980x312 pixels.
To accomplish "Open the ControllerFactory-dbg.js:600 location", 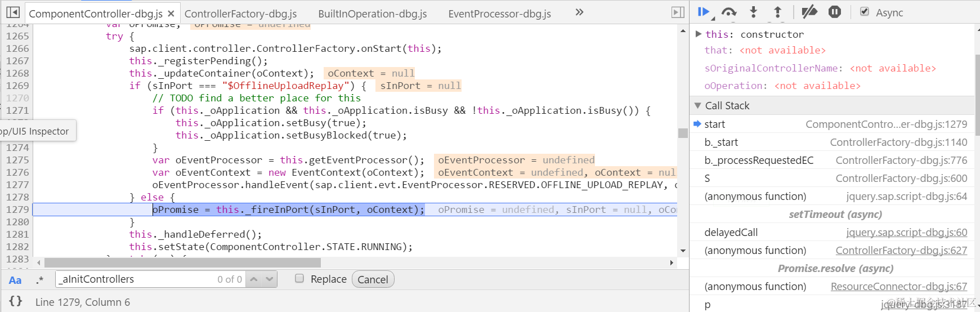I will (x=901, y=179).
